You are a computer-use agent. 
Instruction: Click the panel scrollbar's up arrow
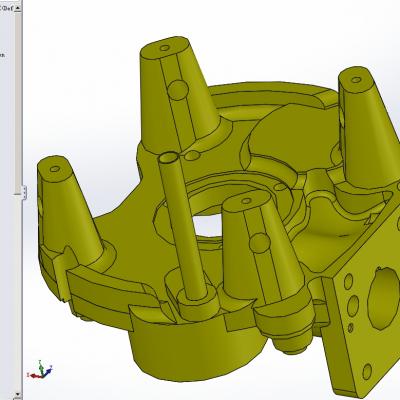click(18, 9)
